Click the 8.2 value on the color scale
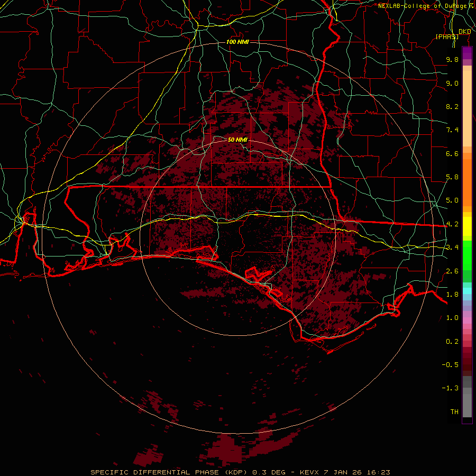Viewport: 476px width, 476px height. 452,106
